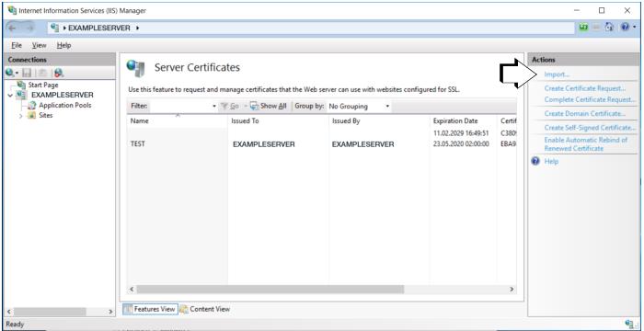Click the Show All button

tap(269, 107)
